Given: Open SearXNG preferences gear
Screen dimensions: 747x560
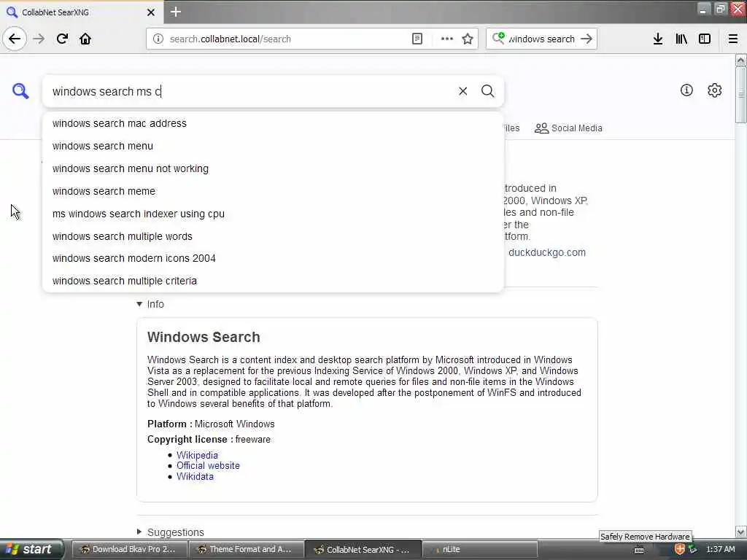Looking at the screenshot, I should pyautogui.click(x=714, y=90).
